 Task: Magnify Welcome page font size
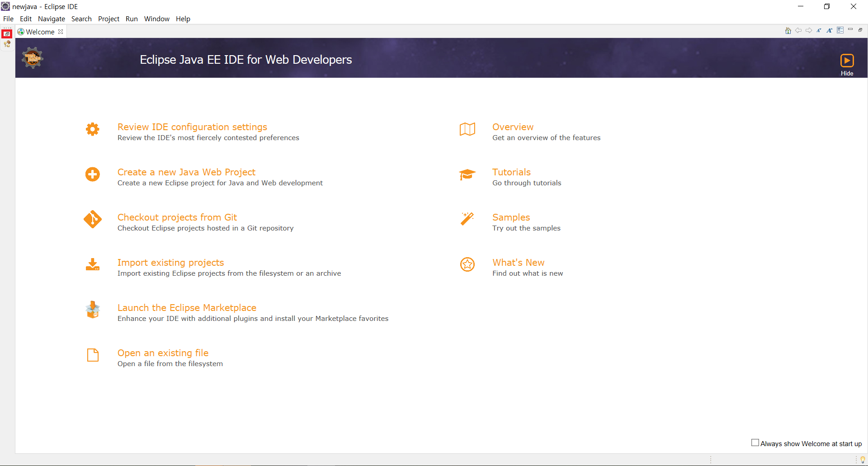(830, 30)
